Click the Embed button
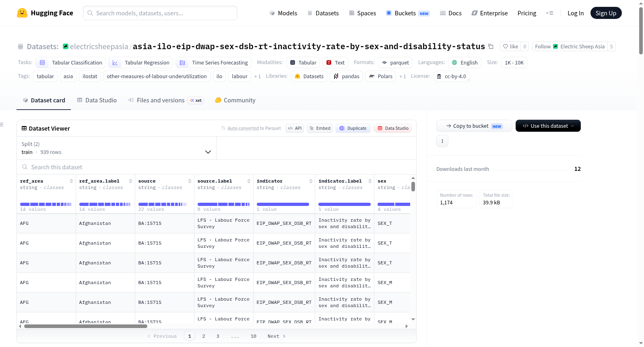 [x=320, y=128]
